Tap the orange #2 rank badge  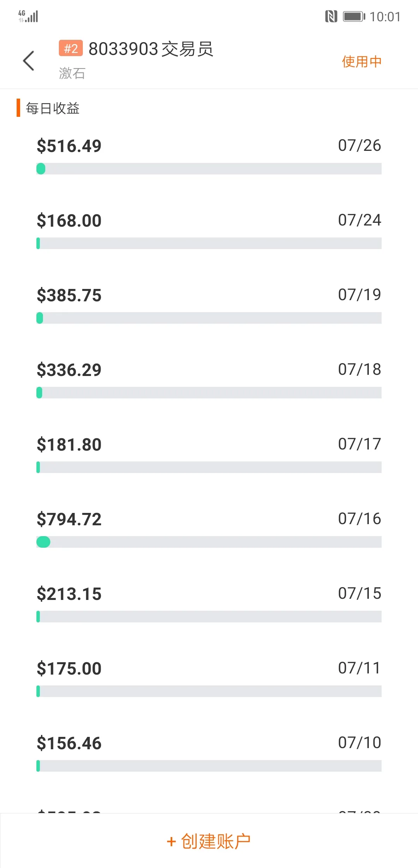click(71, 48)
